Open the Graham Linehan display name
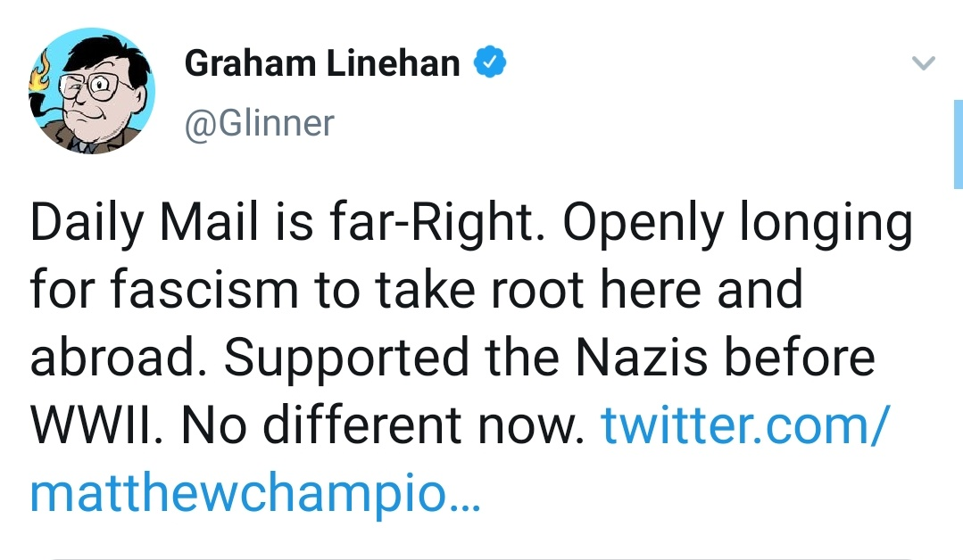Image resolution: width=963 pixels, height=560 pixels. coord(322,64)
